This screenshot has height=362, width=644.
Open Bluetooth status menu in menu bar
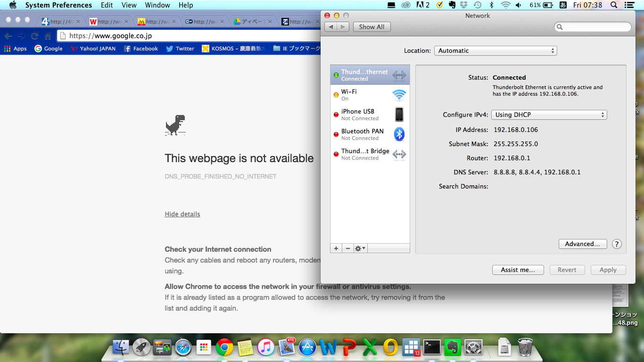coord(491,5)
